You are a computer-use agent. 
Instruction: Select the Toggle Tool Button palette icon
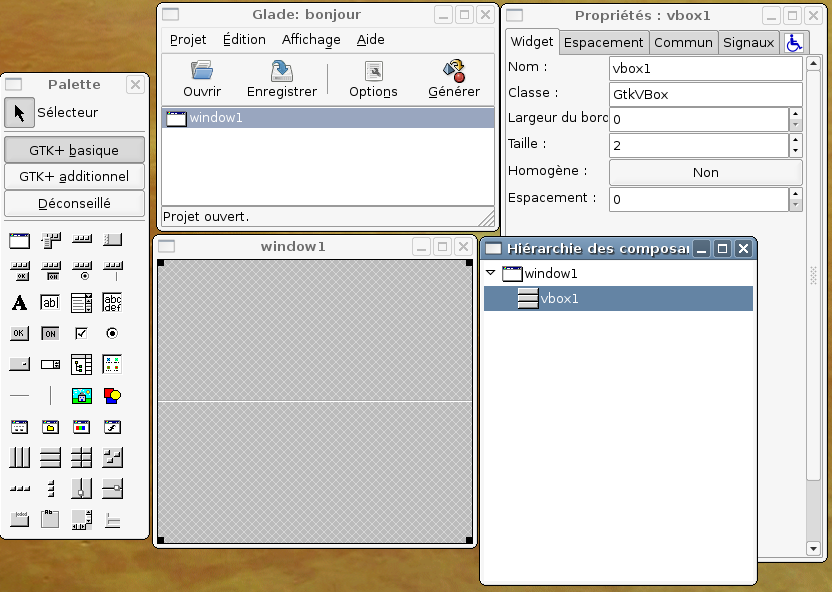[50, 271]
